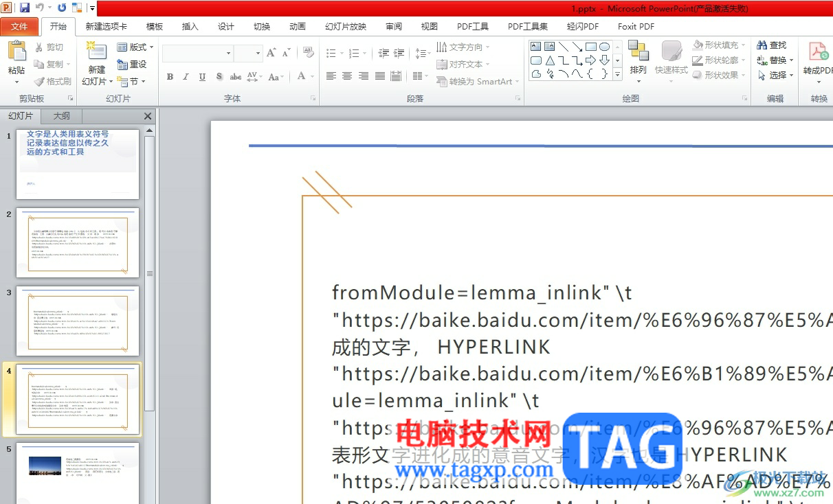
Task: Switch to the Insert (插入) ribbon tab
Action: 190,27
